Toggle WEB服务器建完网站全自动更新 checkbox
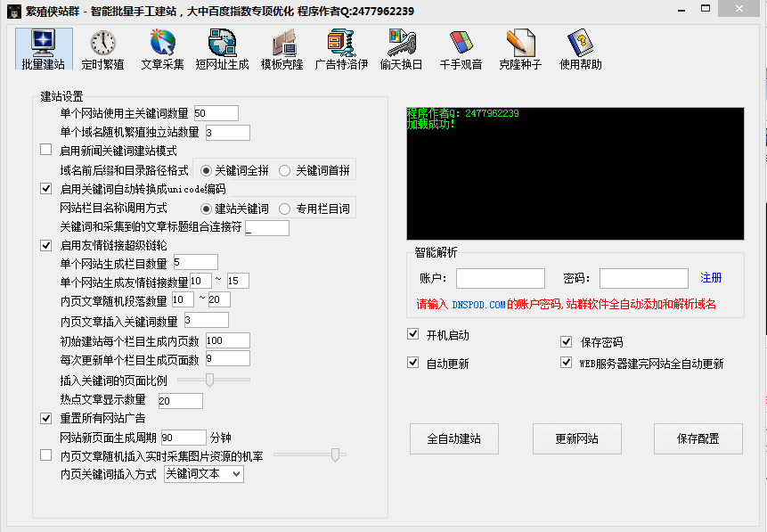This screenshot has height=532, width=767. click(566, 363)
